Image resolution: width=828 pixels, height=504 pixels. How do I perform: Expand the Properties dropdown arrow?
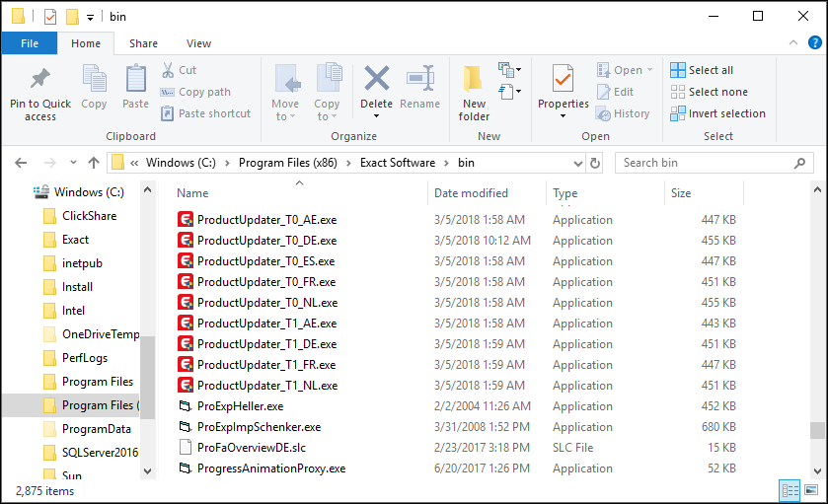pyautogui.click(x=563, y=116)
